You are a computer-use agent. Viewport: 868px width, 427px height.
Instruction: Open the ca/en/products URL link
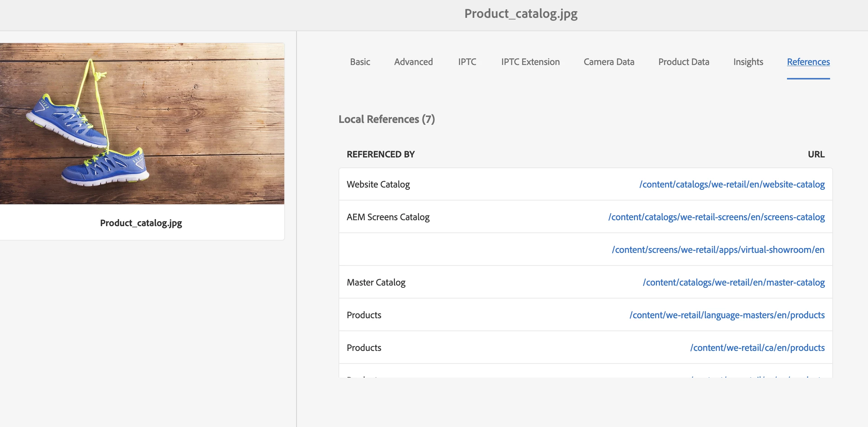click(x=757, y=348)
